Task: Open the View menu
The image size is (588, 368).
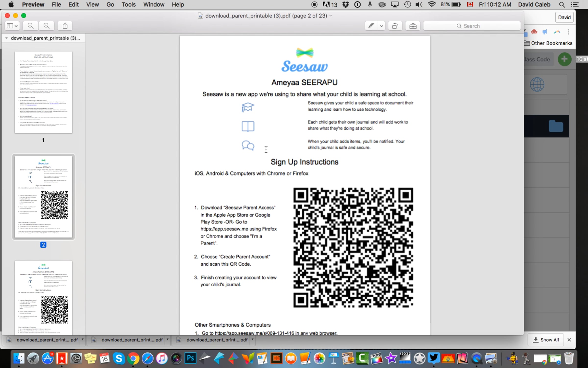Action: [x=92, y=4]
